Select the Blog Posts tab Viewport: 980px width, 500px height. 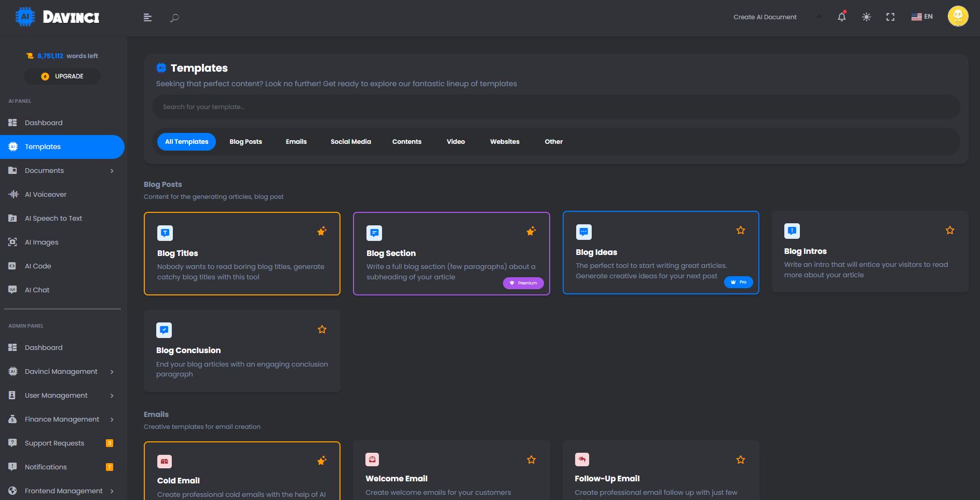point(246,142)
